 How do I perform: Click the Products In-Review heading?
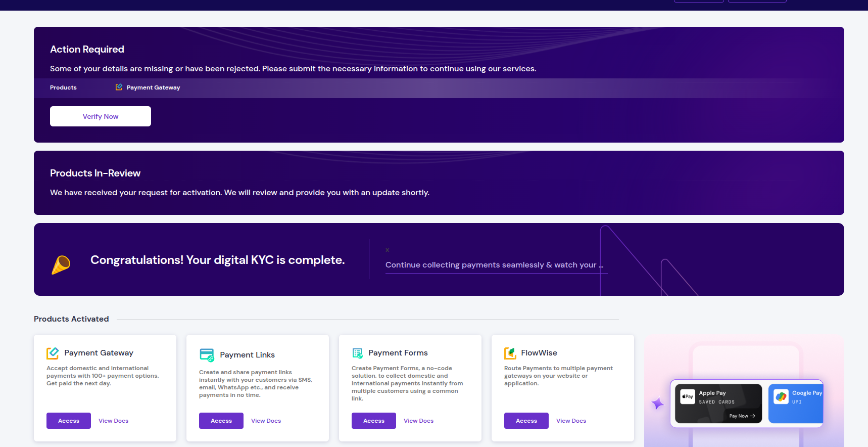95,173
